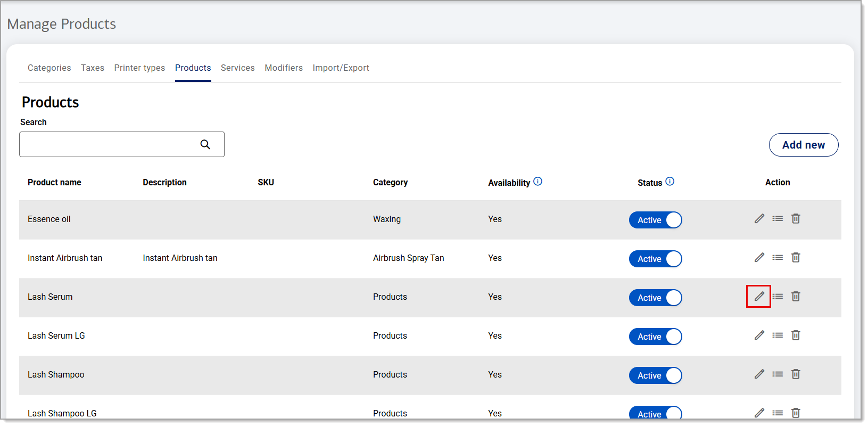Focus the product Search field

pyautogui.click(x=122, y=144)
